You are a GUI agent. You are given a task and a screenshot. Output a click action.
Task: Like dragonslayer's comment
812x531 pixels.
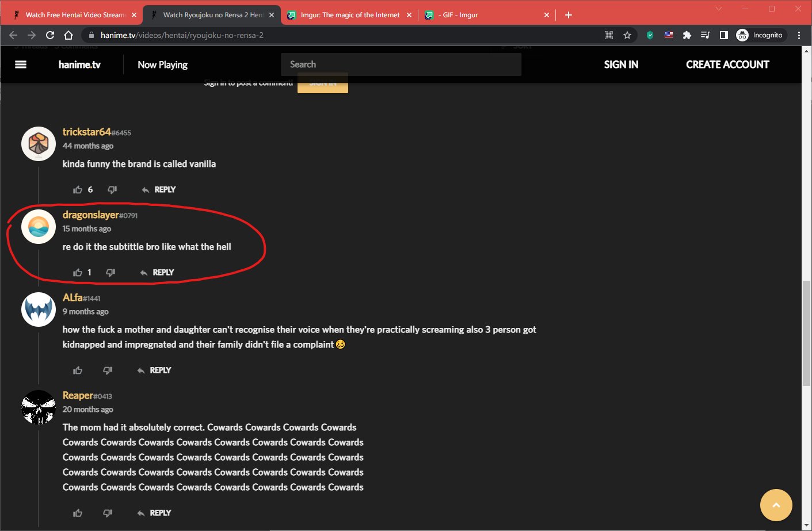[x=78, y=273]
